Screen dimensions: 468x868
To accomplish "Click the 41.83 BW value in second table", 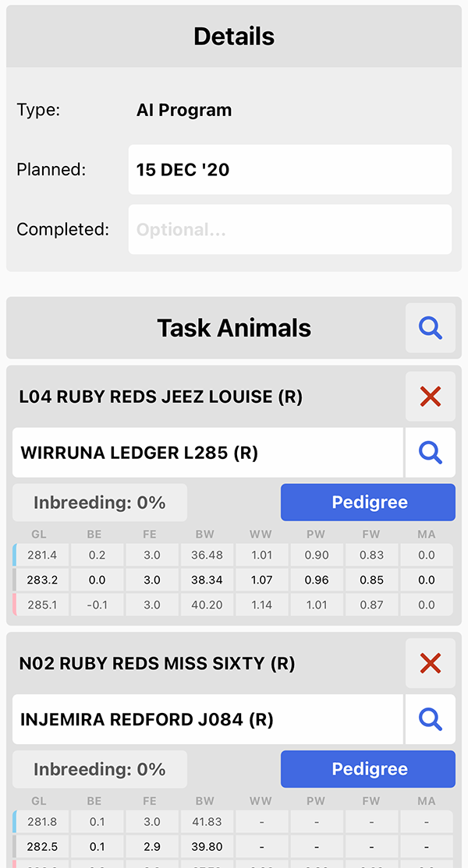I will pyautogui.click(x=207, y=822).
